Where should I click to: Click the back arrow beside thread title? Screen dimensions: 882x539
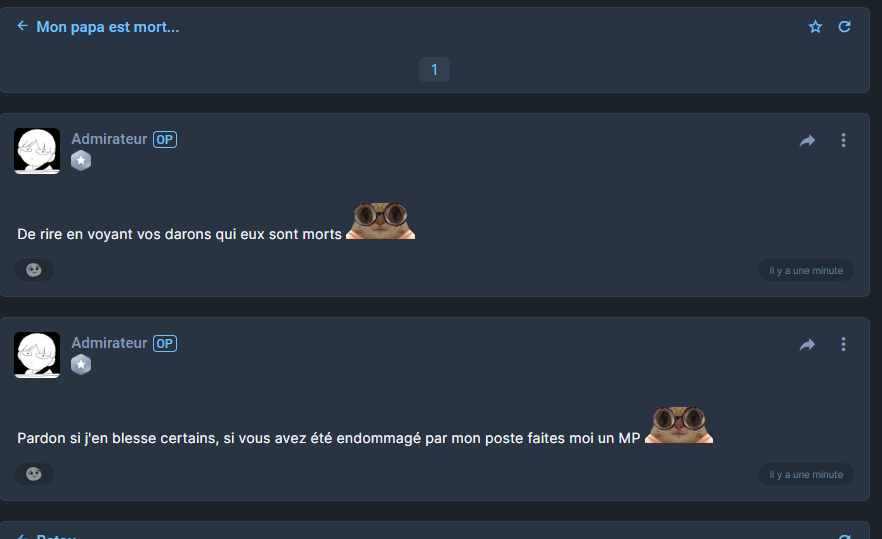pos(22,26)
